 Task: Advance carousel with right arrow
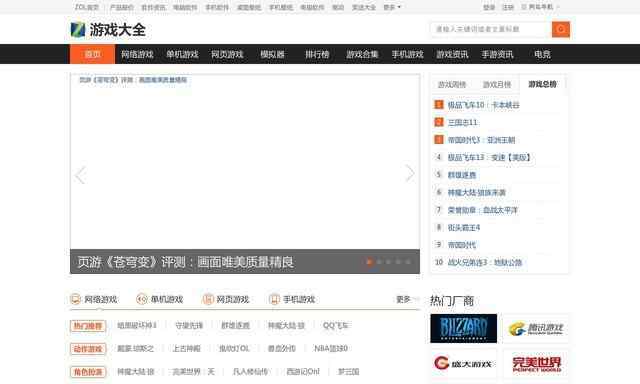click(x=410, y=173)
